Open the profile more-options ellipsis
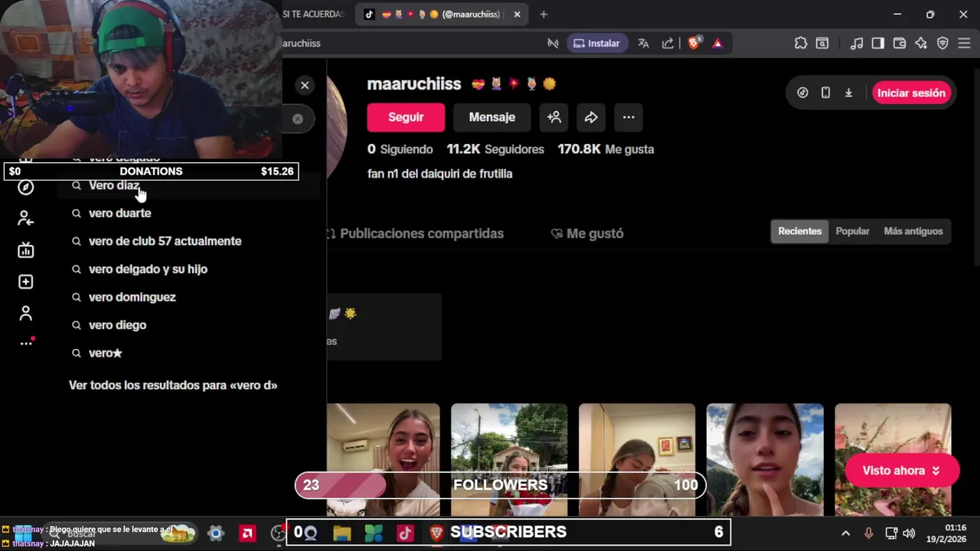Viewport: 980px width, 551px height. (x=629, y=117)
